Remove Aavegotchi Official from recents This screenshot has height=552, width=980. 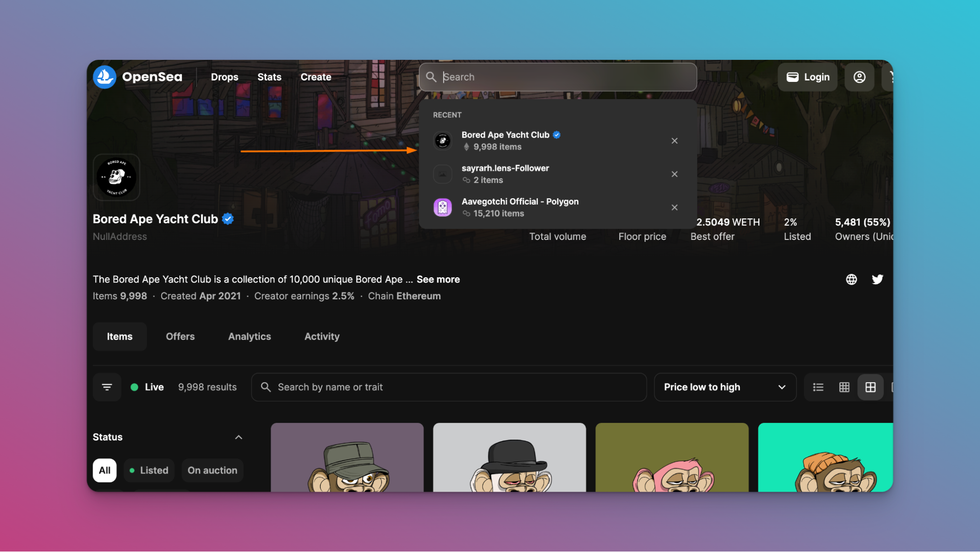coord(675,208)
